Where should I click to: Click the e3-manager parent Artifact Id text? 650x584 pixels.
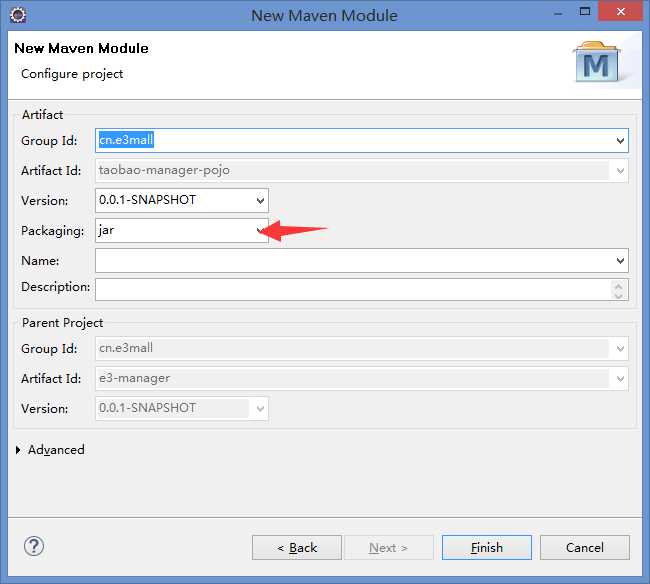[134, 378]
